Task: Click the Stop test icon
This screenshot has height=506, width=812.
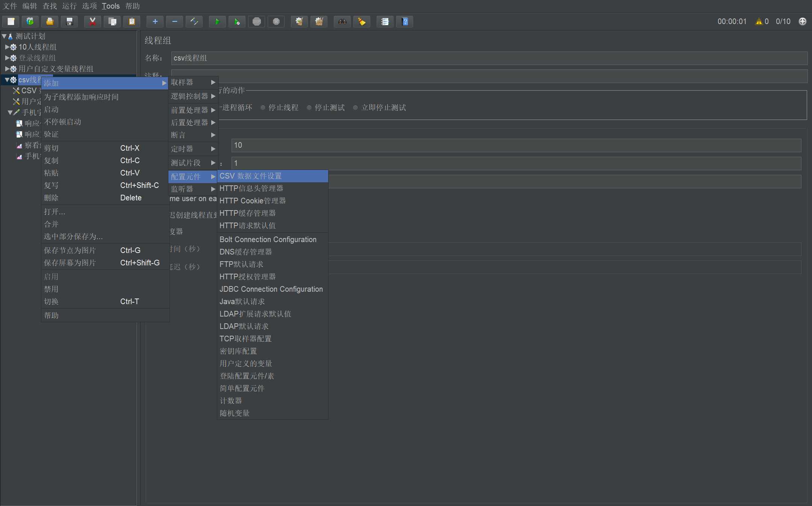Action: point(257,21)
